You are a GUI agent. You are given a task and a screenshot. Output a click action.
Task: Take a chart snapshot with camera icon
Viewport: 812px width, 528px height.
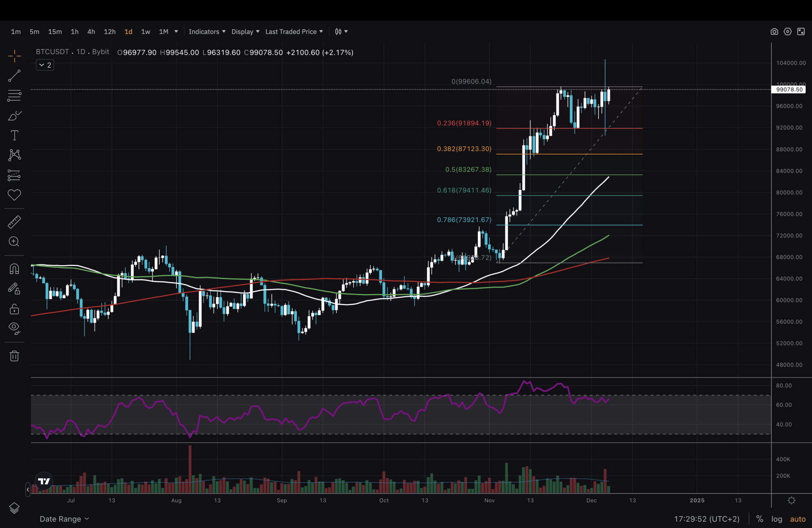[x=774, y=32]
